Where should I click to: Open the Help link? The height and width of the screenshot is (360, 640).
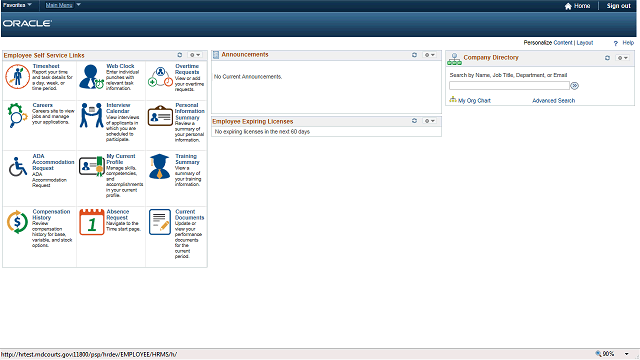628,43
